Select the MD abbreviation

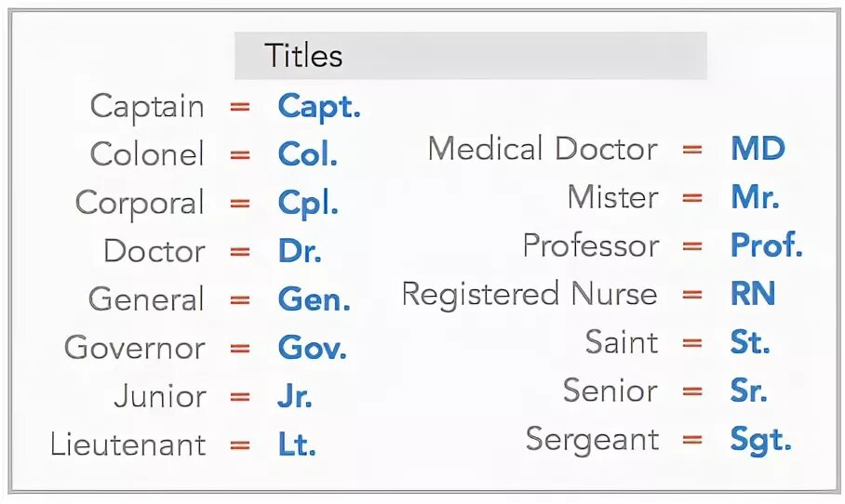[x=758, y=149]
